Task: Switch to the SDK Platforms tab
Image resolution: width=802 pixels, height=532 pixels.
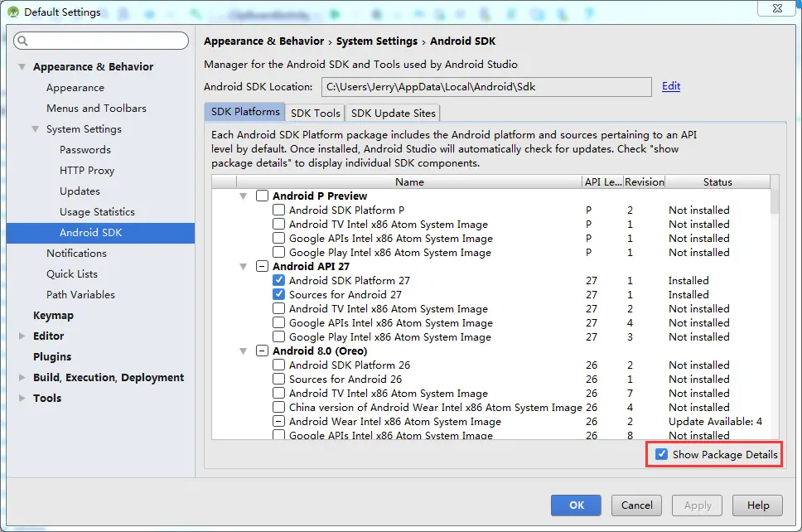Action: (245, 112)
